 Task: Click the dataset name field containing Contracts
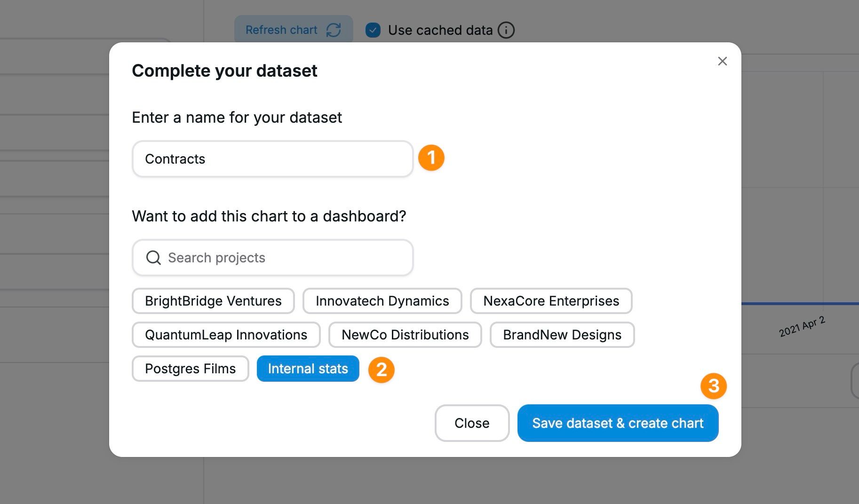(272, 159)
